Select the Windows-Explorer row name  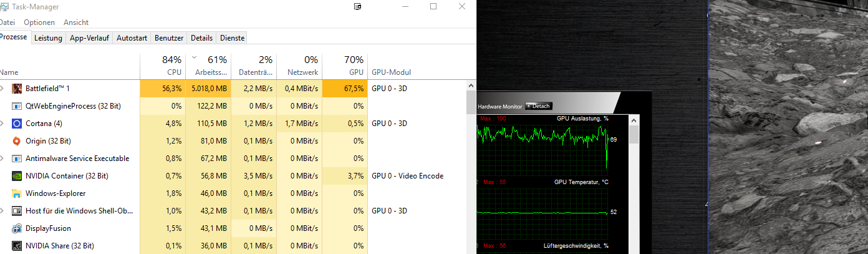(x=55, y=193)
